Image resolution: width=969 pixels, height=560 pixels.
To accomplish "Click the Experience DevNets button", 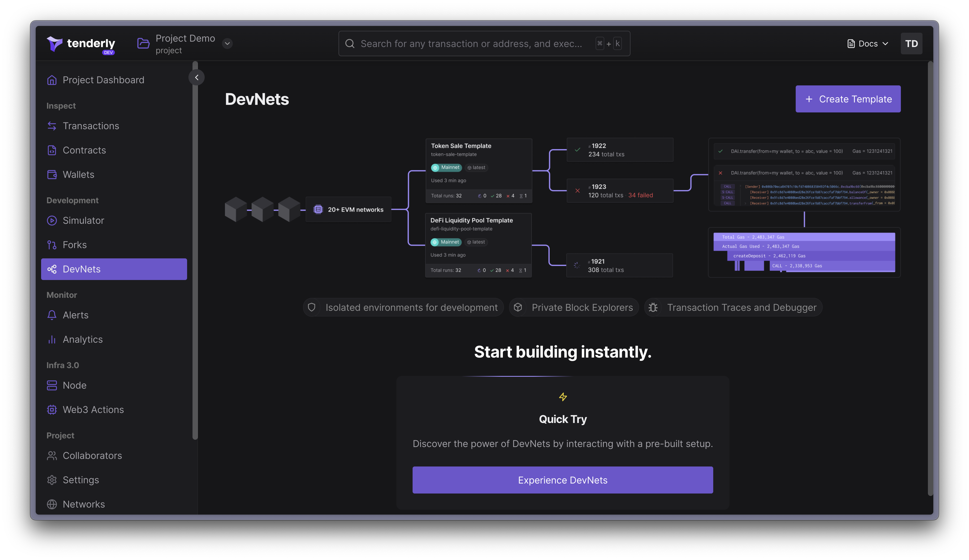I will click(563, 480).
